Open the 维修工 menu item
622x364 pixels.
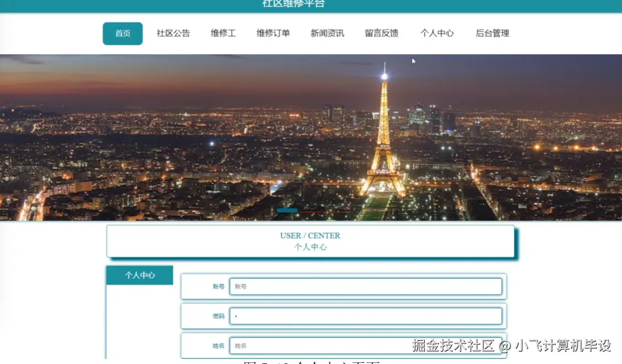223,33
